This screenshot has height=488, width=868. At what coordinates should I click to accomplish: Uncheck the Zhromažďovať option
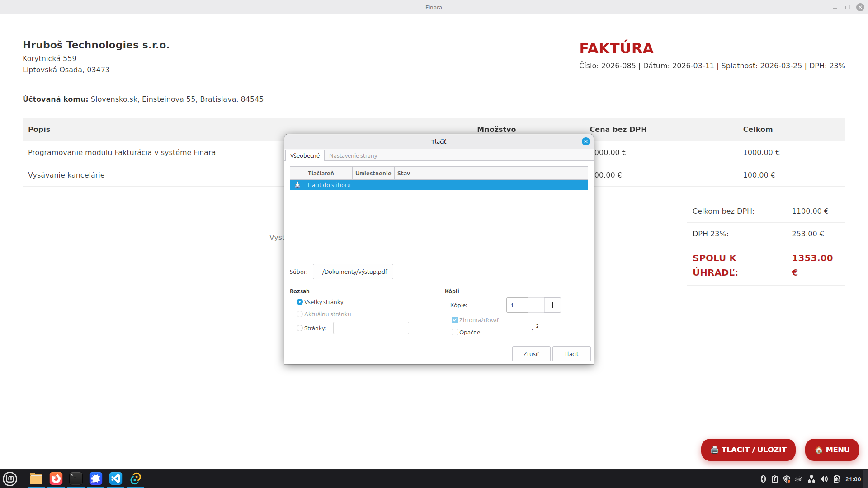click(x=455, y=320)
